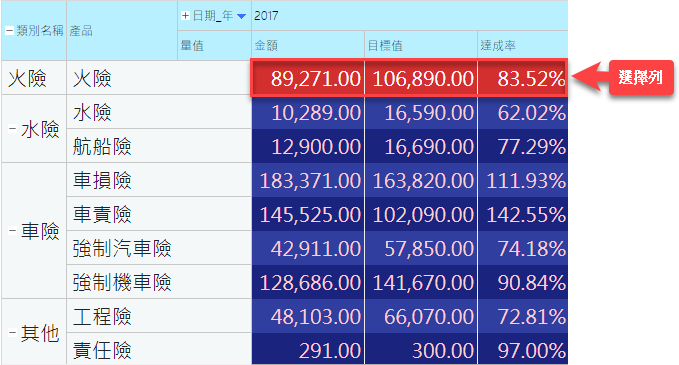Click the 291.00 amount cell
Image resolution: width=679 pixels, height=365 pixels.
pos(308,349)
